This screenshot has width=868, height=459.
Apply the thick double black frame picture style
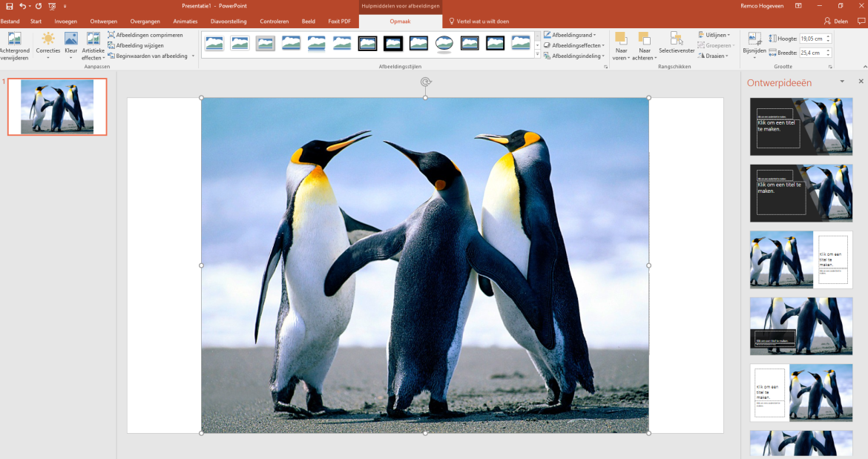tap(367, 43)
